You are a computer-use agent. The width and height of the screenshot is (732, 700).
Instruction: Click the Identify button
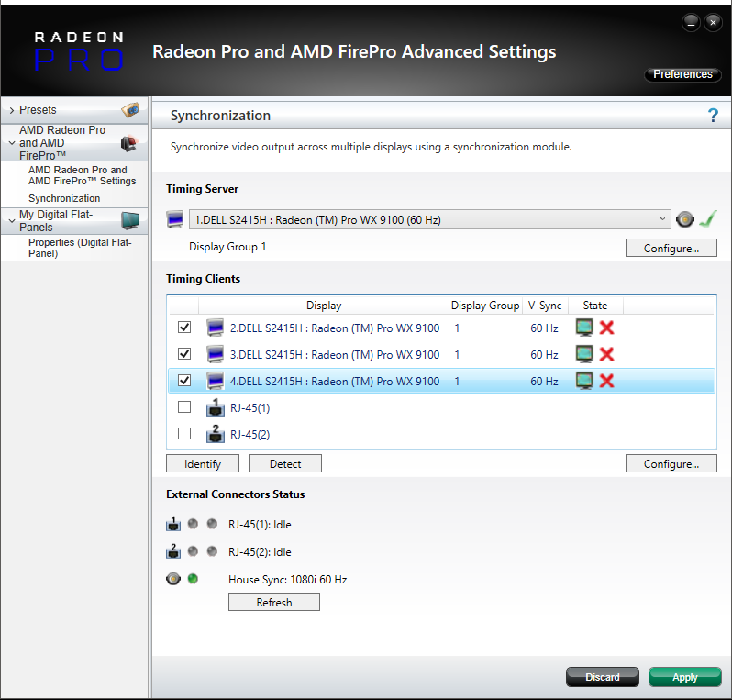(x=203, y=463)
